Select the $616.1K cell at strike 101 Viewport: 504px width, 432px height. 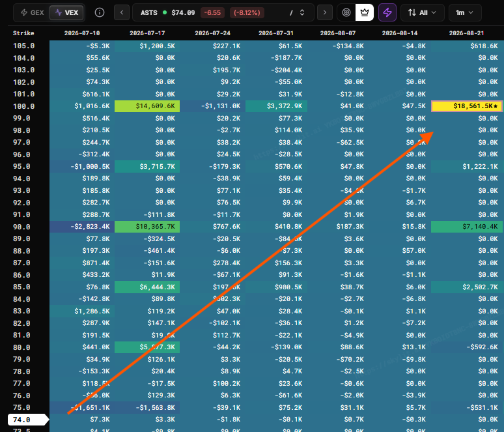[82, 94]
